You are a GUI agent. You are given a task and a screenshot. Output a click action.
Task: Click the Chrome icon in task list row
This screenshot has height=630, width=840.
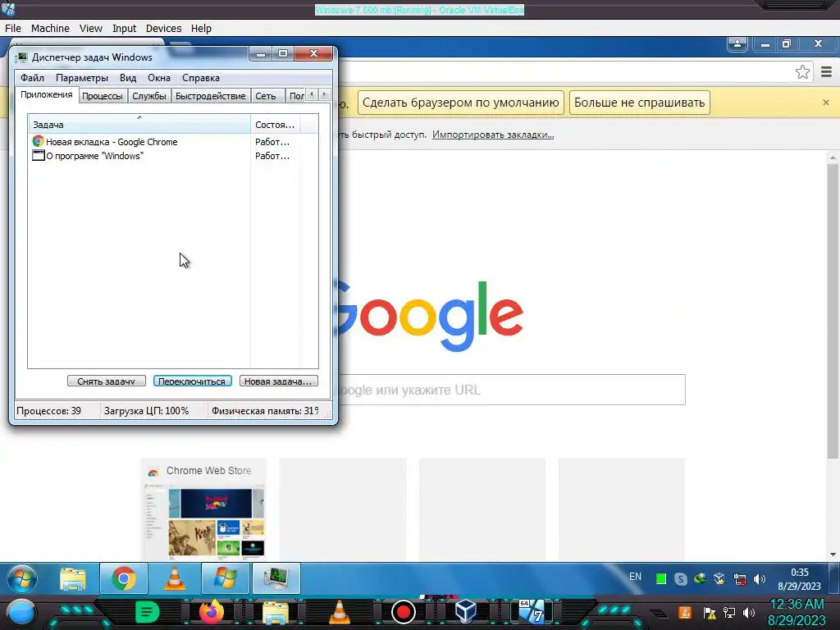(x=38, y=141)
